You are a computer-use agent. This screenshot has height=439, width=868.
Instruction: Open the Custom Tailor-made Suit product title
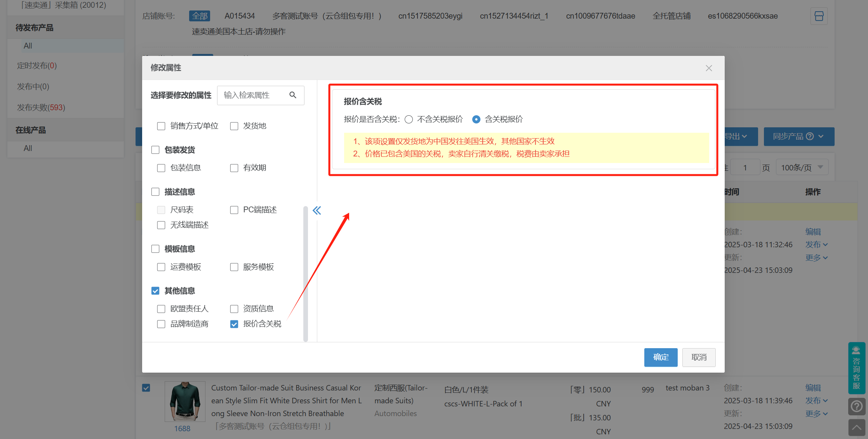pyautogui.click(x=287, y=401)
